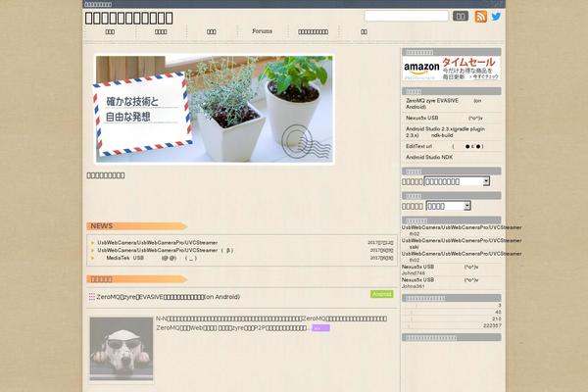Open sidebar post Android Studio NDK
Image resolution: width=588 pixels, height=392 pixels.
[x=429, y=157]
